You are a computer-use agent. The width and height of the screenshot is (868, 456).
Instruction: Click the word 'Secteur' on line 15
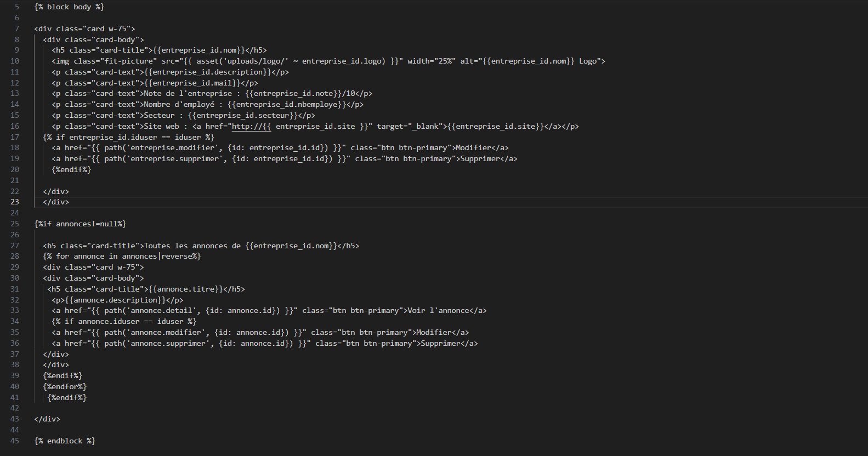pyautogui.click(x=159, y=115)
